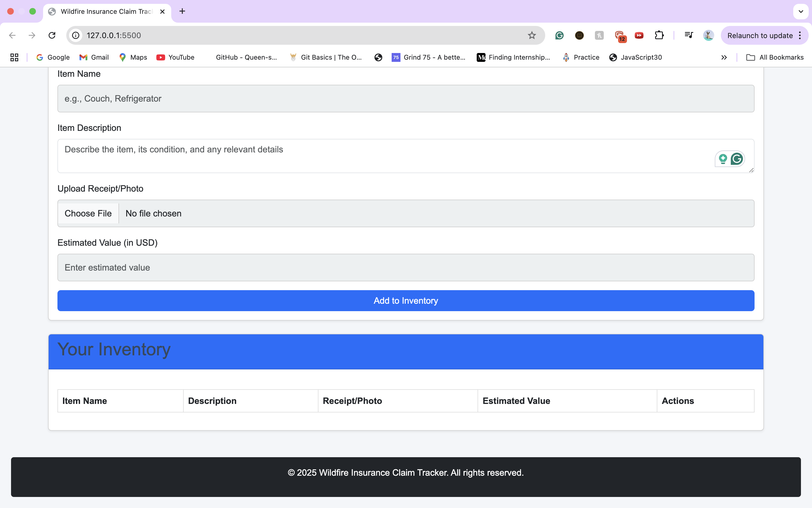Open YouTube from the bookmarks bar
This screenshot has width=812, height=508.
click(175, 57)
